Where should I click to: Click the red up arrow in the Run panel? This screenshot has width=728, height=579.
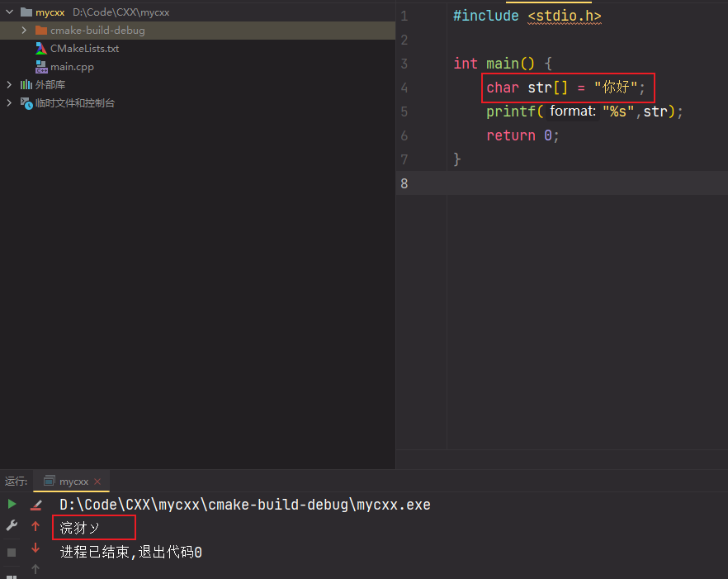point(35,526)
